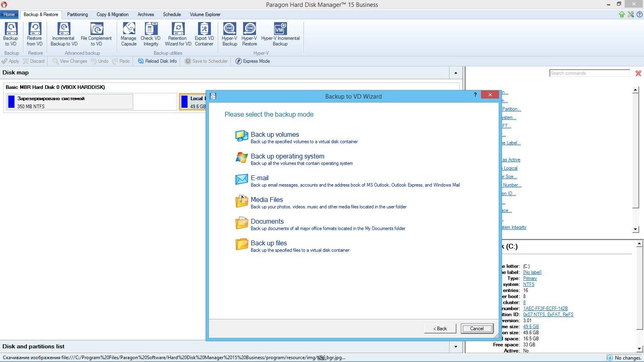
Task: Start Hyper-V Backup
Action: tap(230, 35)
